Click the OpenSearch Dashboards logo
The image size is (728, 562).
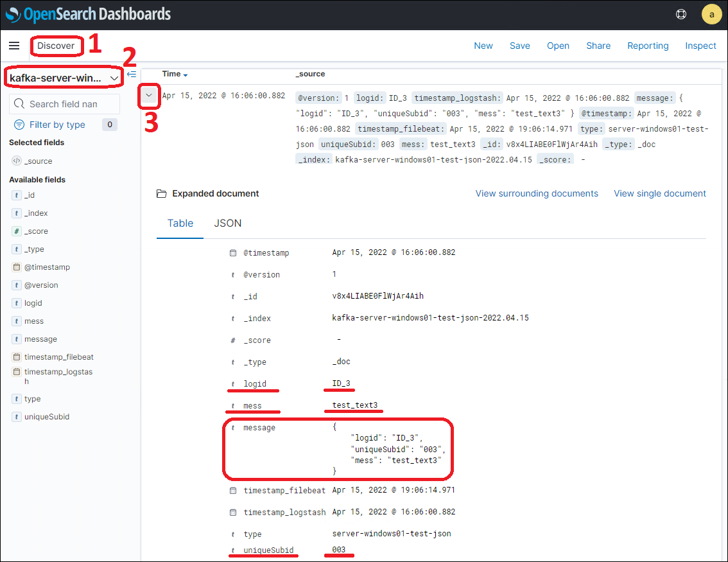(x=88, y=14)
